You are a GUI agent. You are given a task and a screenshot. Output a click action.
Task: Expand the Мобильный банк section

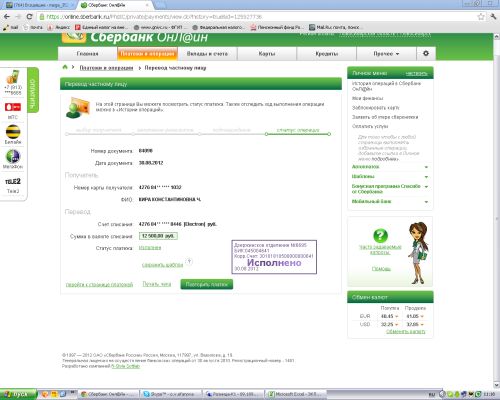(390, 201)
